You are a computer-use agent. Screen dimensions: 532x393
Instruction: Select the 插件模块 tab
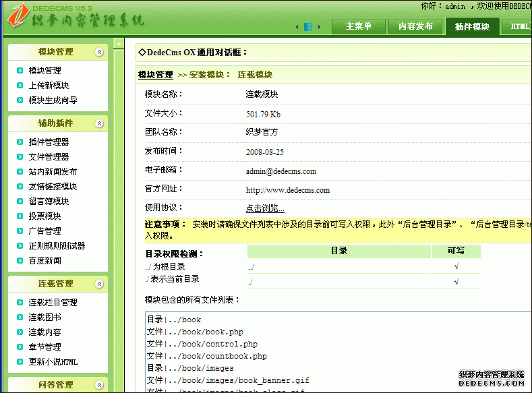pyautogui.click(x=472, y=26)
